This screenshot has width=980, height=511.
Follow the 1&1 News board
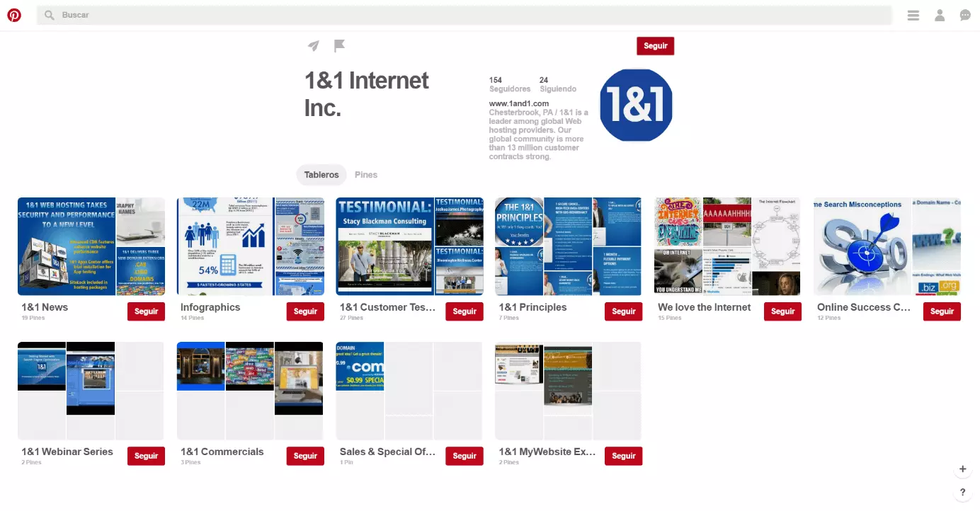[x=146, y=311]
